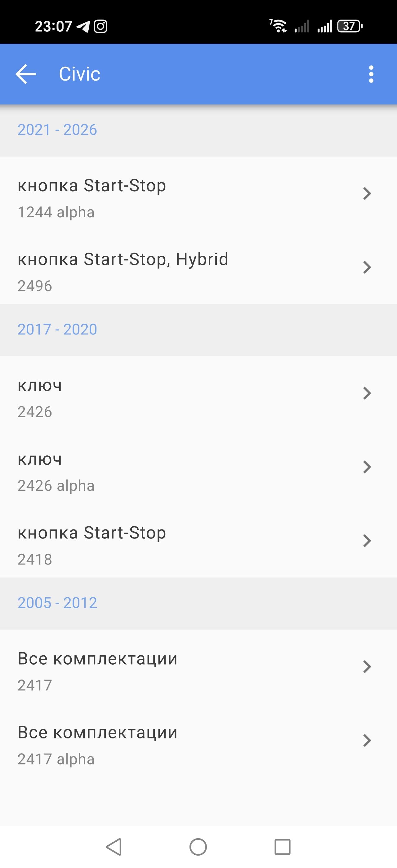Viewport: 397px width, 868px height.
Task: Open chevron next to ключ 2426 alpha
Action: click(x=367, y=467)
